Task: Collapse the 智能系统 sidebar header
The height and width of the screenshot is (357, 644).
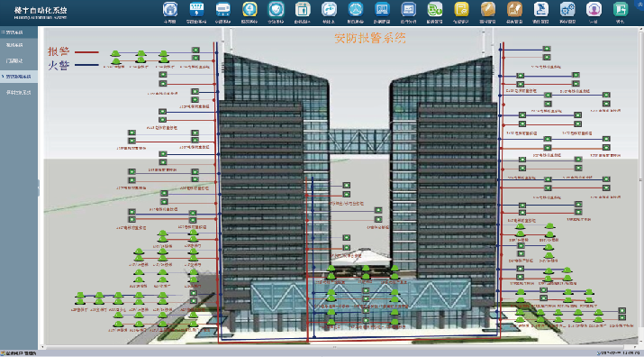Action: [19, 32]
